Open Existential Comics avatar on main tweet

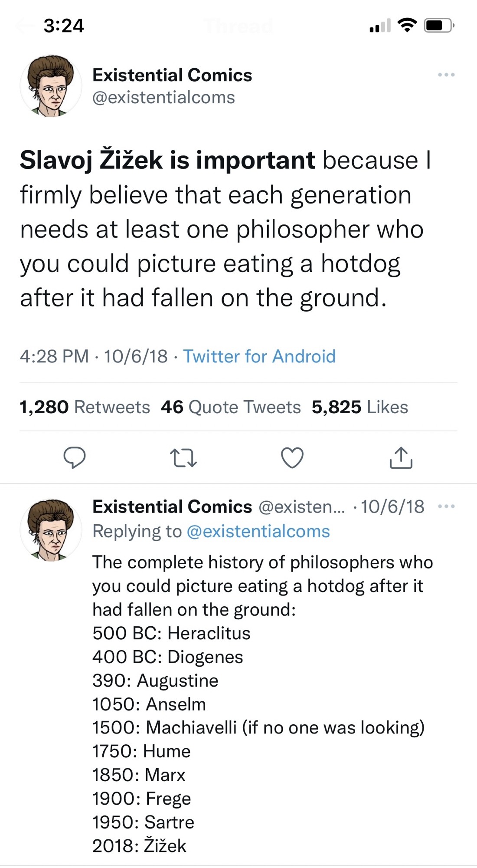[51, 86]
